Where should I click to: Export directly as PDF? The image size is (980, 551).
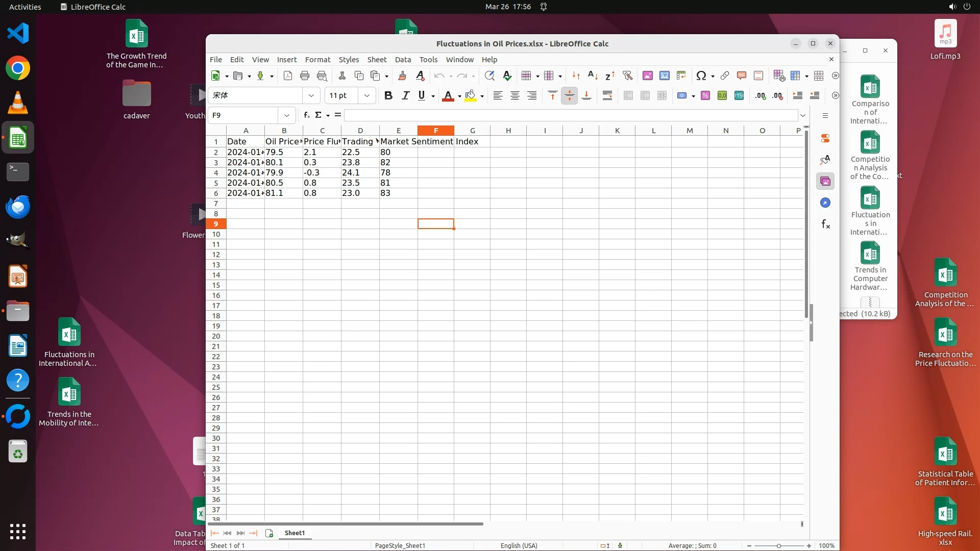point(288,76)
